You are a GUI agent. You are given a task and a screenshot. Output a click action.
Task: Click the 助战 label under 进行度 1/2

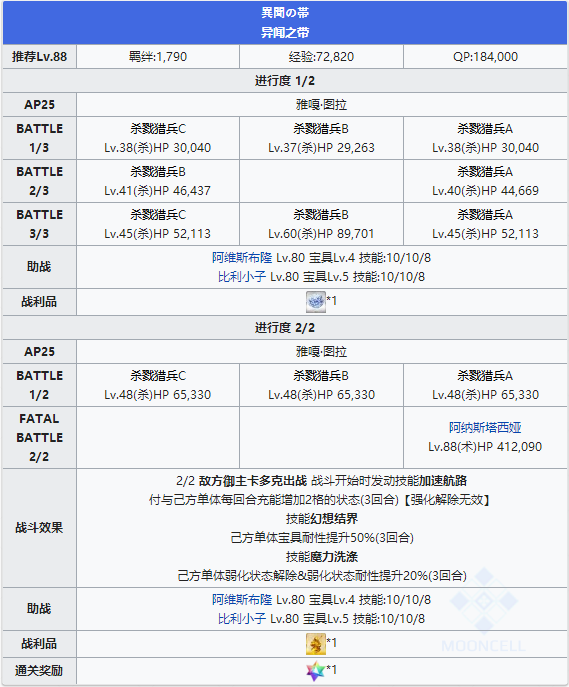tap(39, 267)
